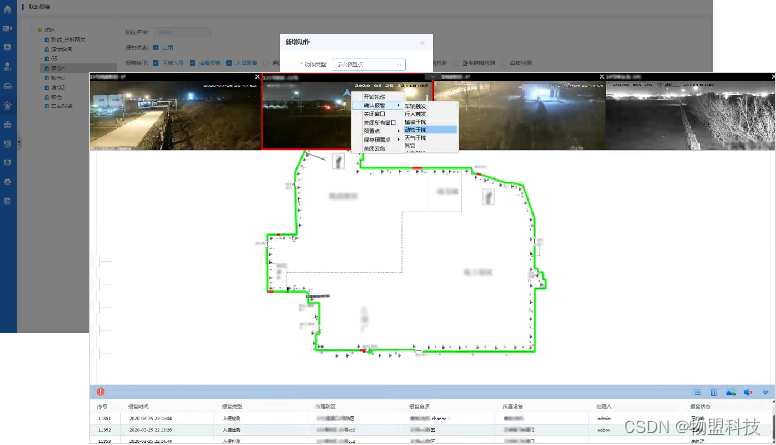
Task: Close the third video pane
Action: 601,77
